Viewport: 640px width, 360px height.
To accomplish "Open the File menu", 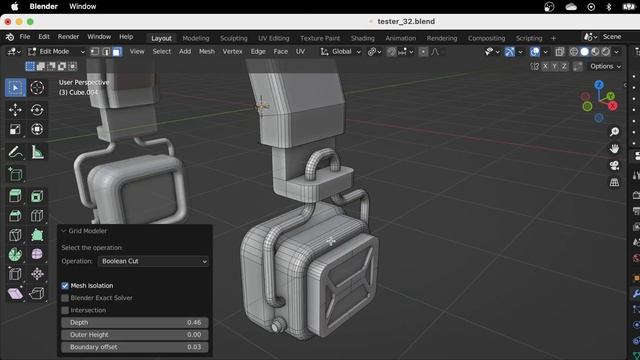I will click(x=25, y=37).
